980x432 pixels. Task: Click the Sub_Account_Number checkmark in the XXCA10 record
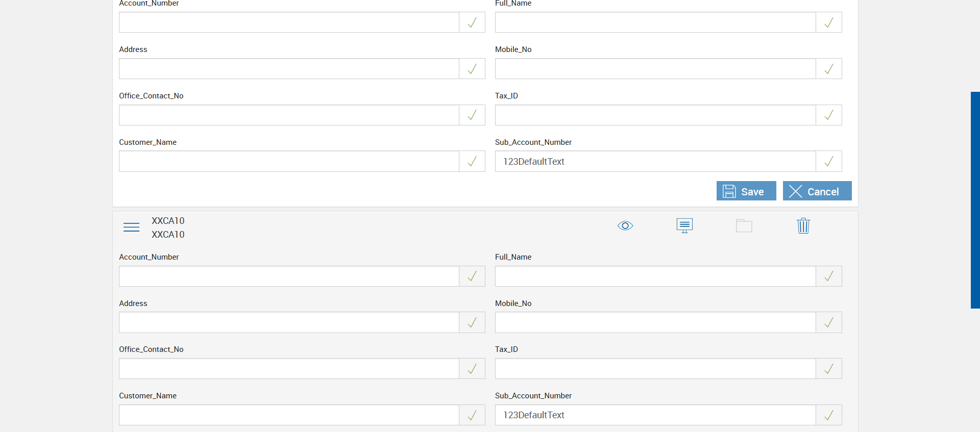[828, 415]
